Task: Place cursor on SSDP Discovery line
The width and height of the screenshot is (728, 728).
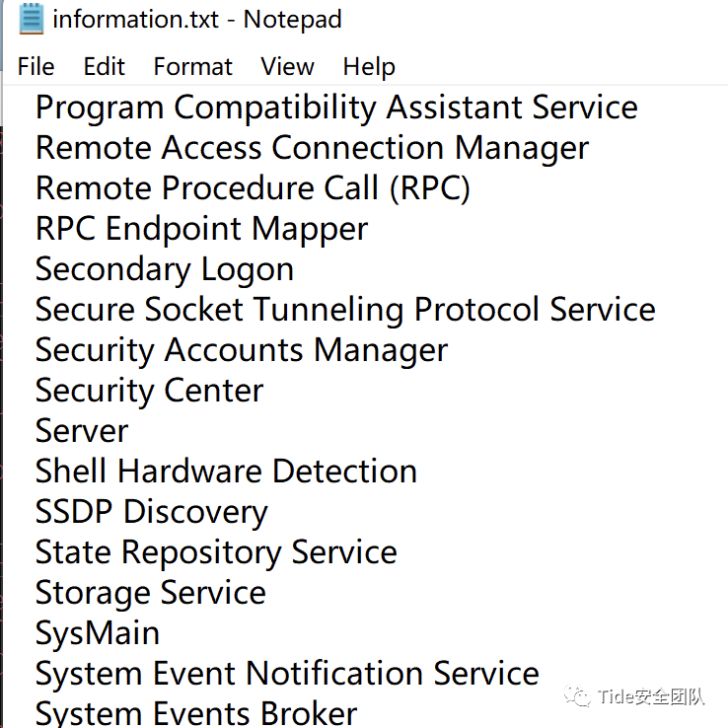Action: click(151, 512)
